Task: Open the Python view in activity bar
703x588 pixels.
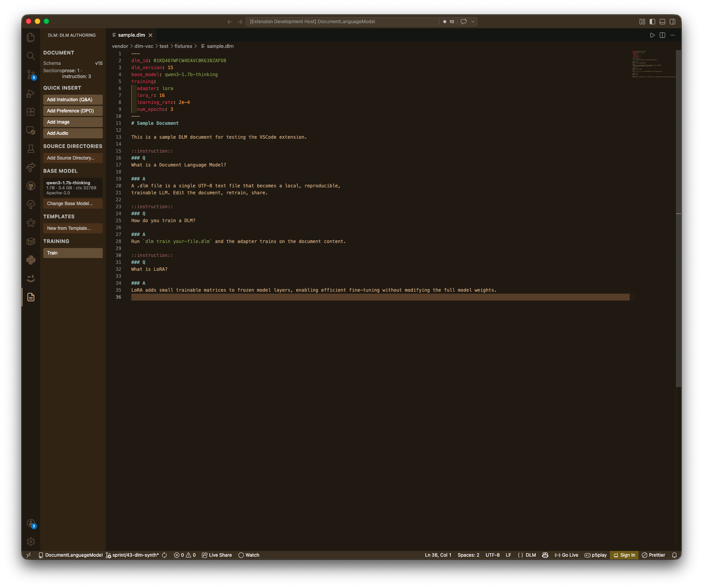Action: tap(31, 260)
